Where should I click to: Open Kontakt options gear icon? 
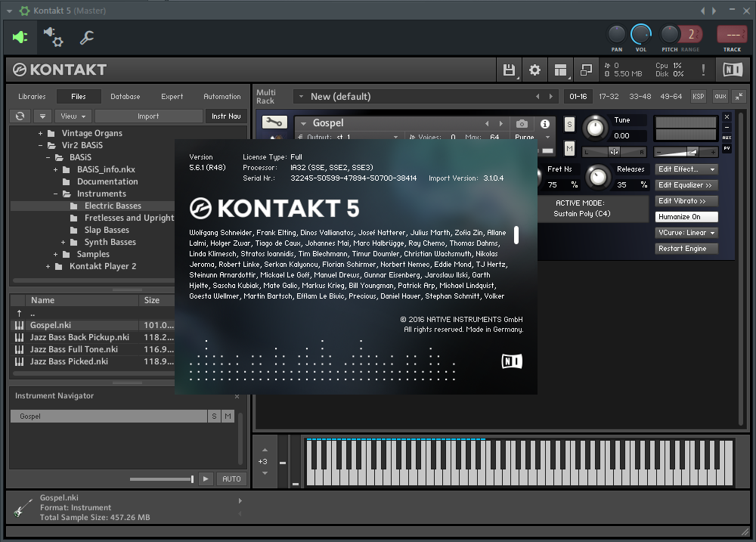[534, 70]
